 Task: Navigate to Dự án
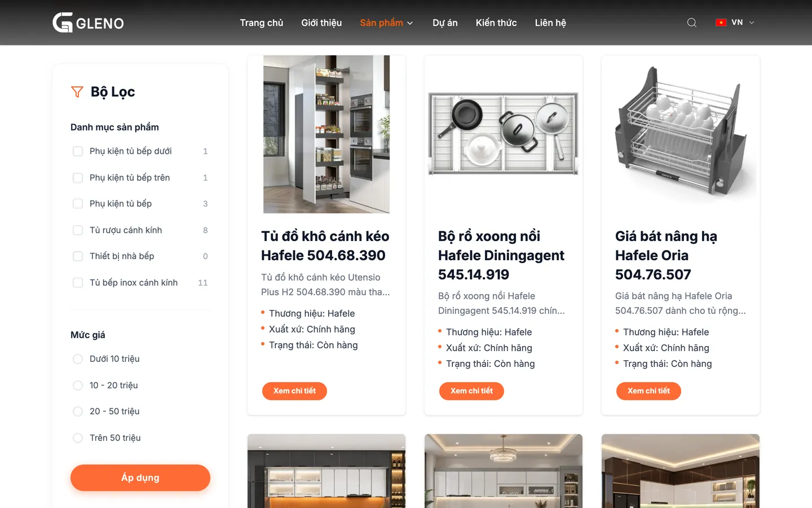coord(445,23)
